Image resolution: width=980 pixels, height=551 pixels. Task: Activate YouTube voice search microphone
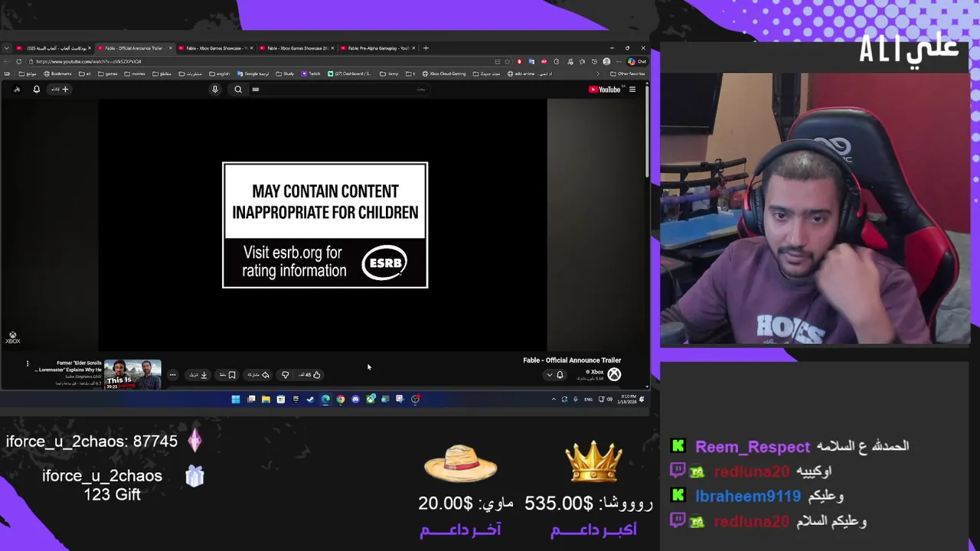click(215, 90)
